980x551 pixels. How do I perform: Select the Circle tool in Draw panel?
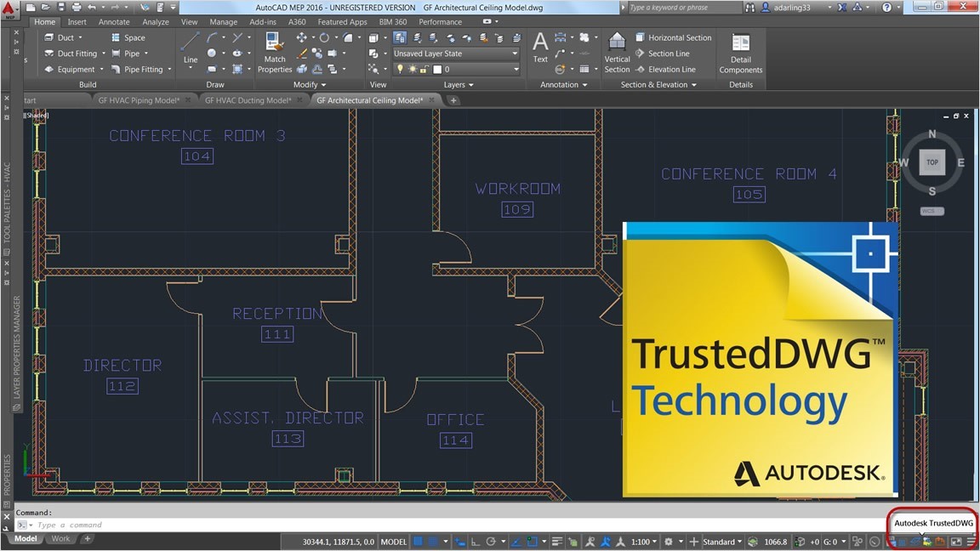pyautogui.click(x=210, y=53)
